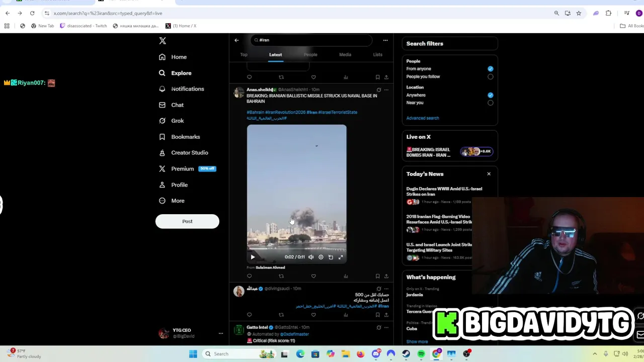
Task: Select Near you location radio option
Action: pos(490,103)
